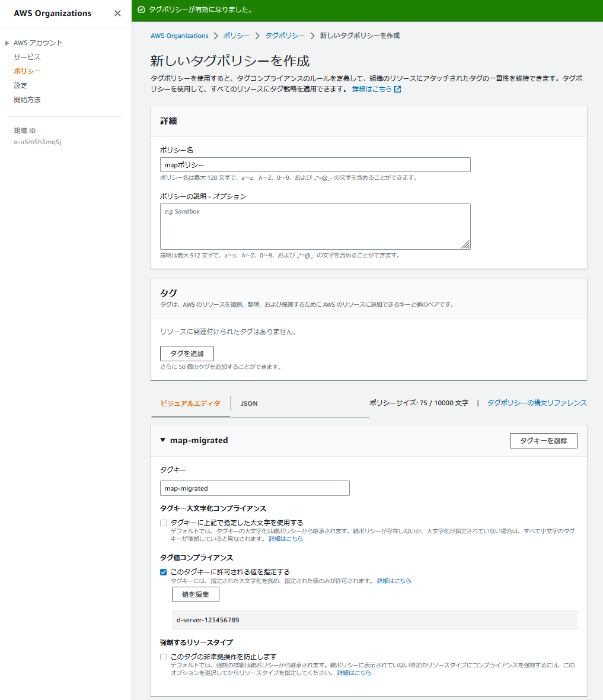Open 詳細はこちら link in page description

click(x=372, y=90)
